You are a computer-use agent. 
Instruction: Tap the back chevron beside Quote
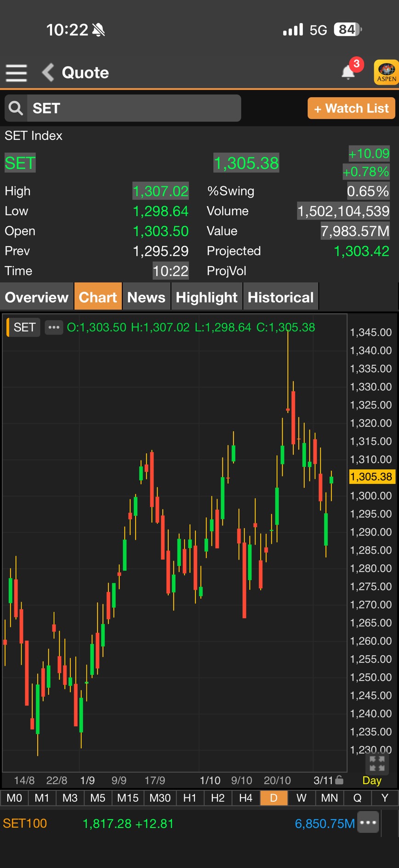[48, 73]
